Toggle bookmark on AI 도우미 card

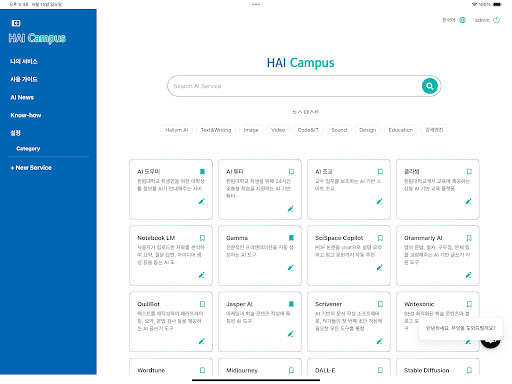(x=202, y=172)
